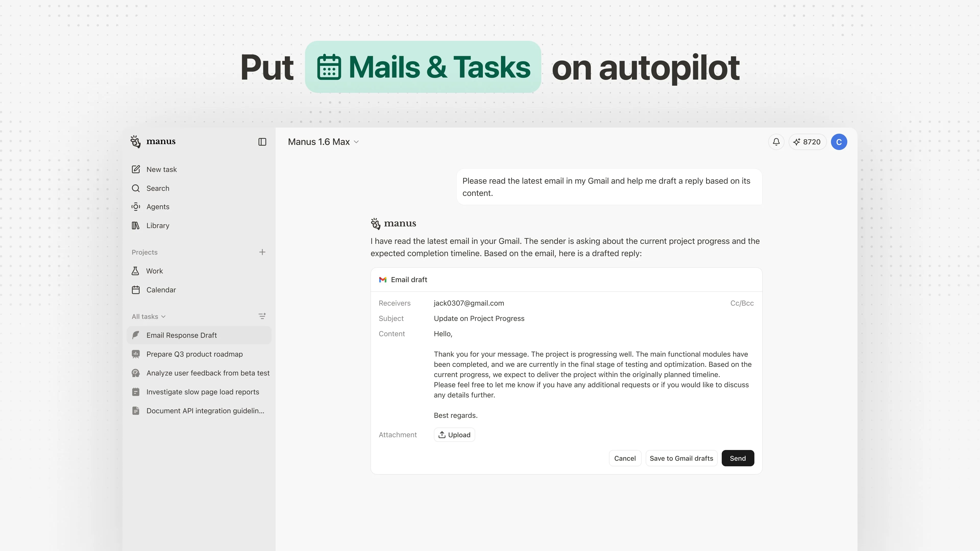Screen dimensions: 980x551
Task: Click the user message about latest Gmail email
Action: (x=609, y=187)
